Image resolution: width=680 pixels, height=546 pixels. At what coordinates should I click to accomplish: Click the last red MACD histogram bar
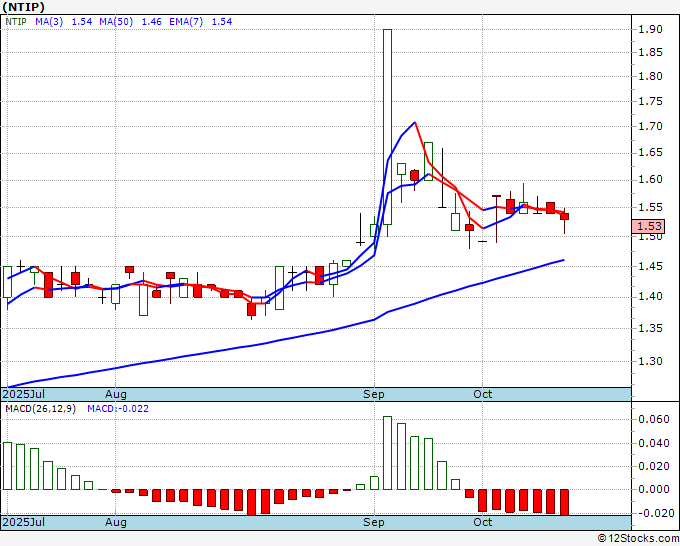(564, 502)
